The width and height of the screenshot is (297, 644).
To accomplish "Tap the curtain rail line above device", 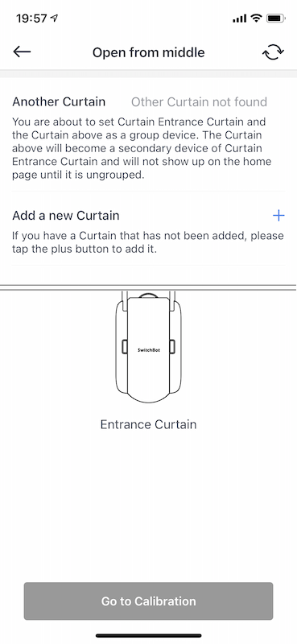I will [148, 287].
